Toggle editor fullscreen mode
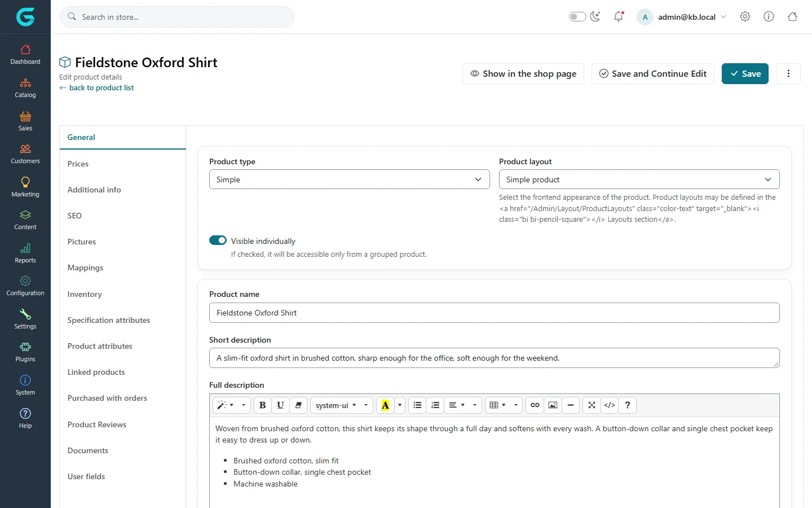This screenshot has height=508, width=812. pos(592,405)
